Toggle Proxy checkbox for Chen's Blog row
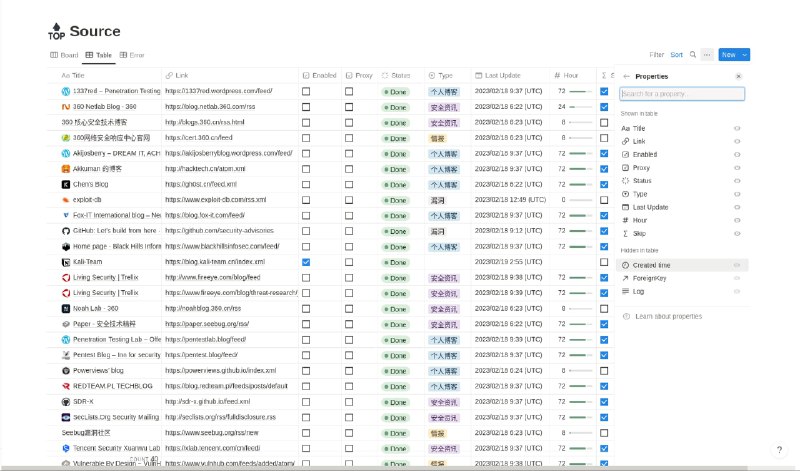800x471 pixels. 348,184
